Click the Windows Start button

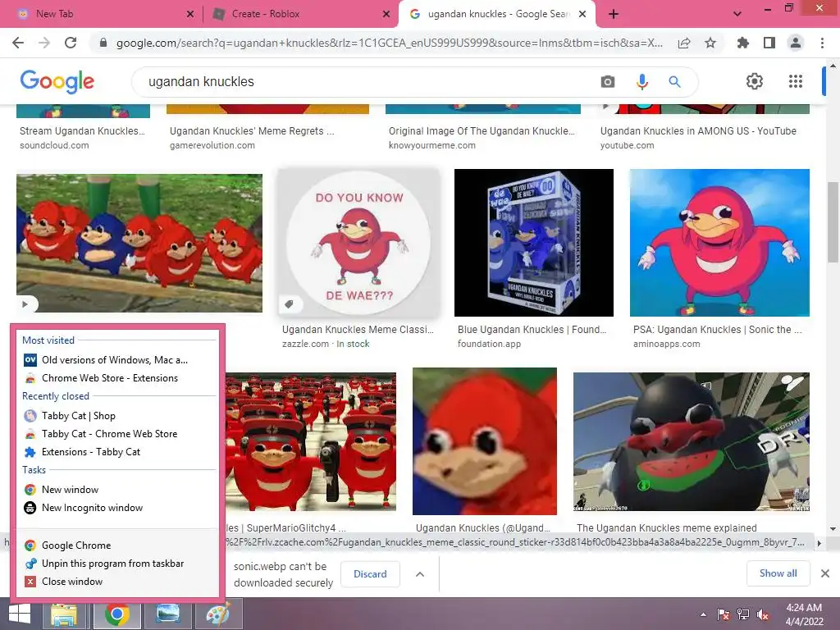pyautogui.click(x=20, y=614)
